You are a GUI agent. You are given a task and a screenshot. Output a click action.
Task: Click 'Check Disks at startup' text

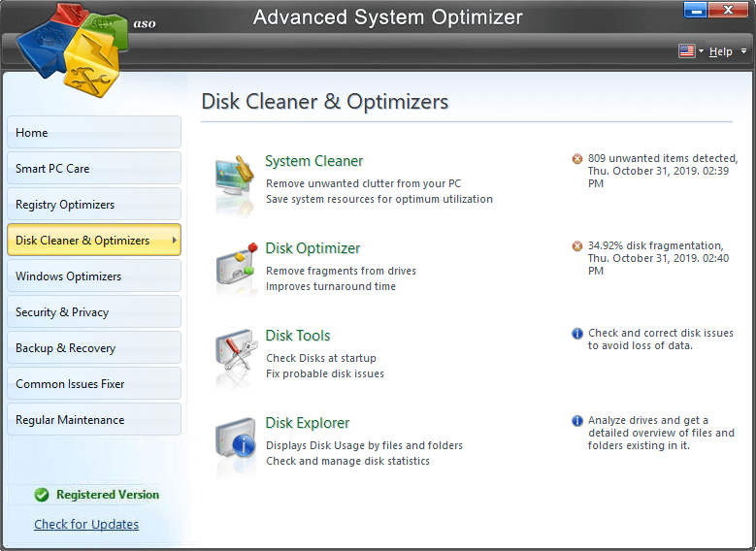click(321, 358)
